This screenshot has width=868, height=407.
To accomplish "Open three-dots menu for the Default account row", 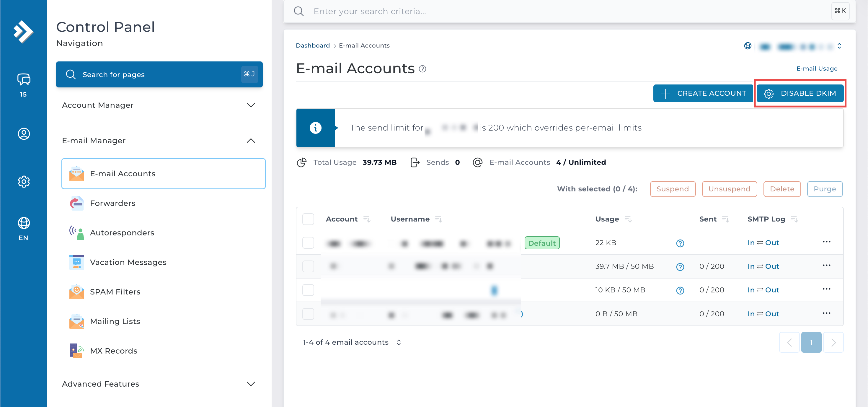I will tap(826, 242).
